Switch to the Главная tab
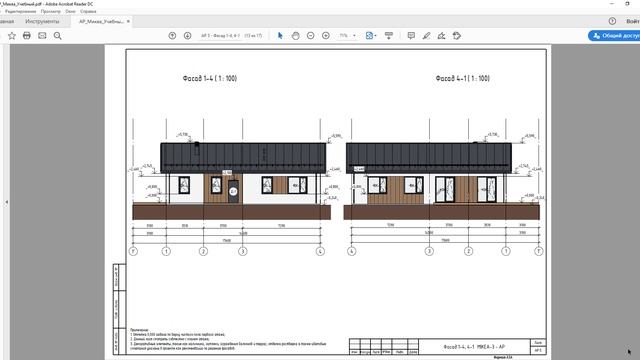This screenshot has height=360, width=640. (7, 21)
